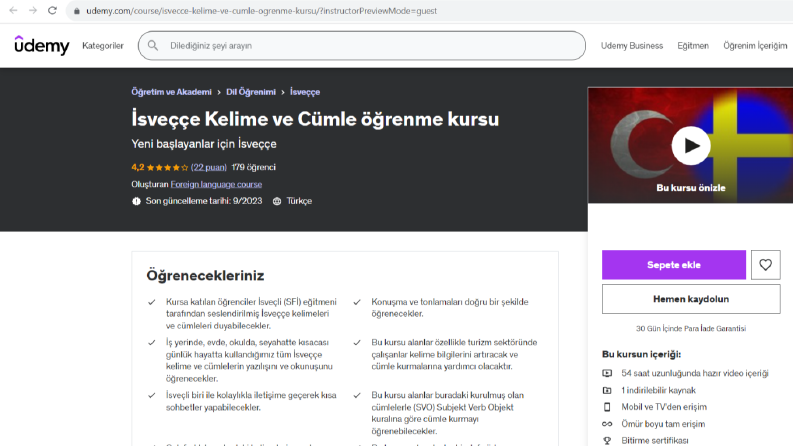Click the video content icon next to 54 saat
Screen dimensions: 793x446
607,373
